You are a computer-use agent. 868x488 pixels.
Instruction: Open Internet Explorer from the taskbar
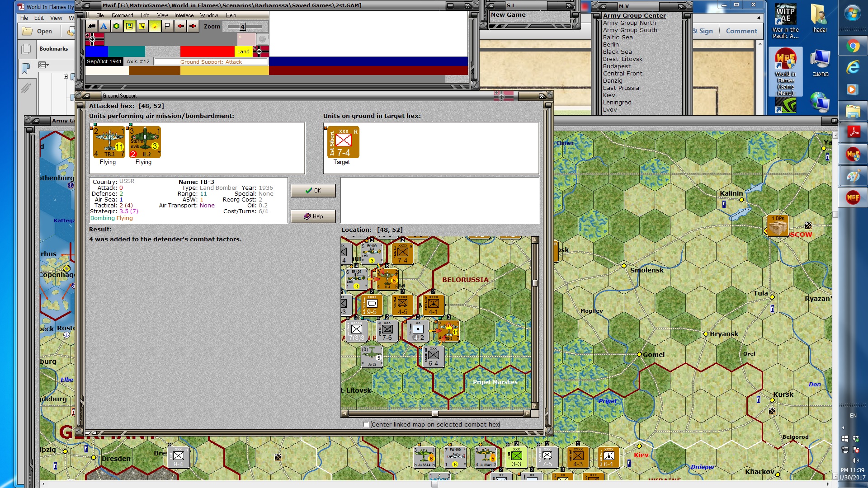coord(853,67)
